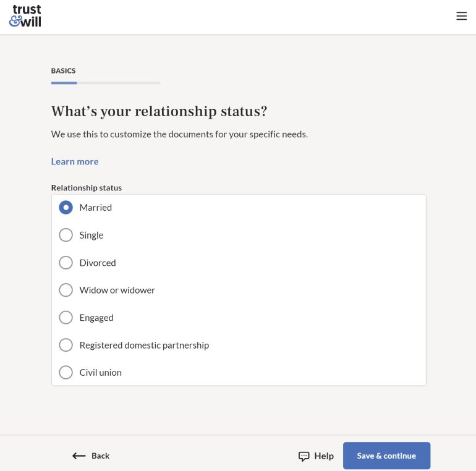Click the chat bubble Help icon
Screen dimensions: 476x471
point(304,456)
